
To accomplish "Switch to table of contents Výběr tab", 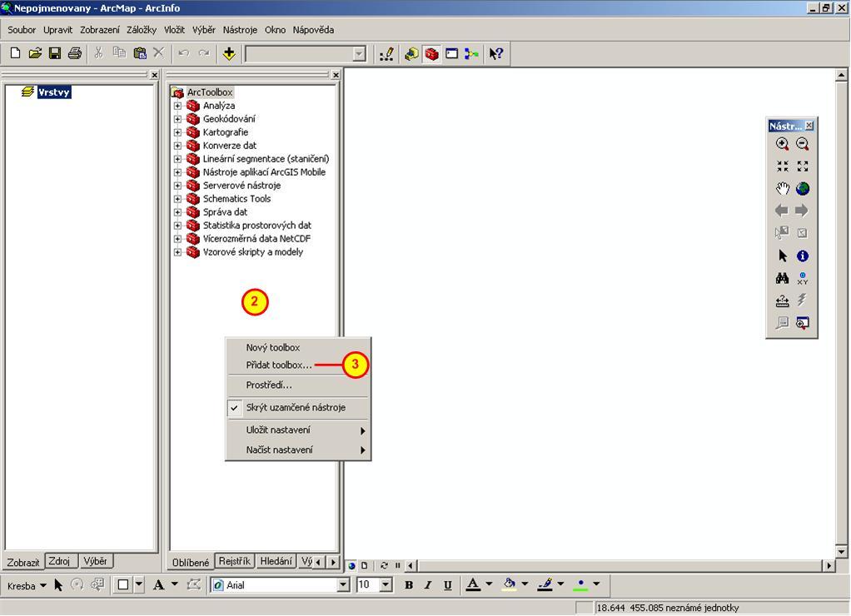I will click(96, 561).
